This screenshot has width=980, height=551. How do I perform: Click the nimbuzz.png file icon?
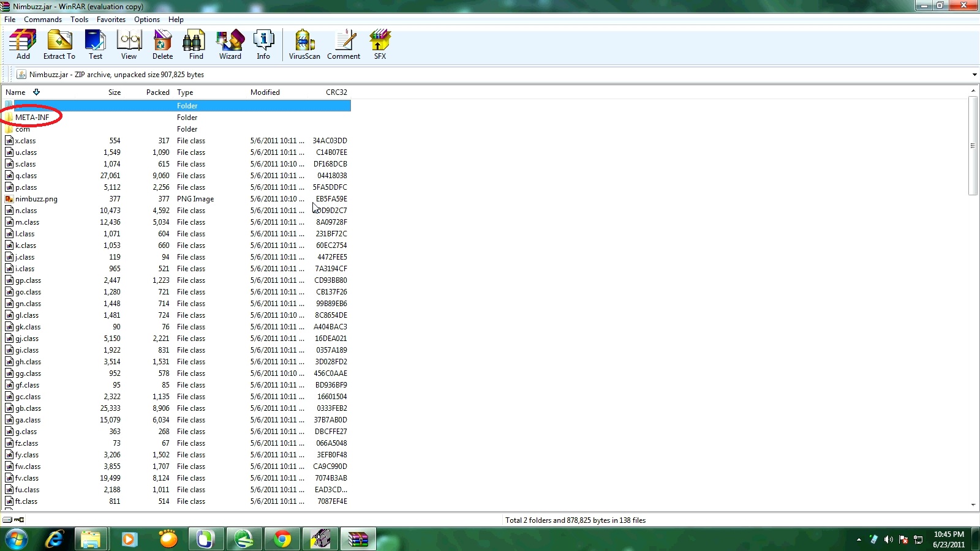tap(9, 199)
